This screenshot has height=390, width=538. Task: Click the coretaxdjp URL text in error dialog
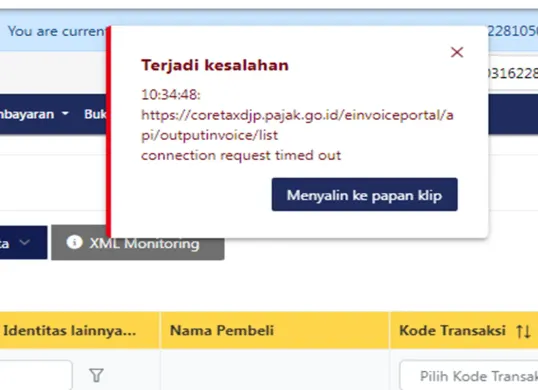tap(297, 125)
